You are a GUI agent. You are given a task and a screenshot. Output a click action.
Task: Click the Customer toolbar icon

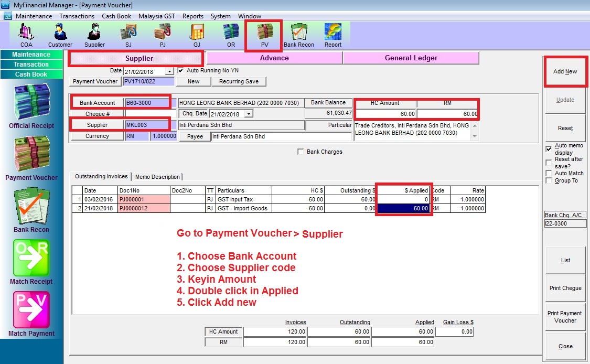click(x=60, y=35)
